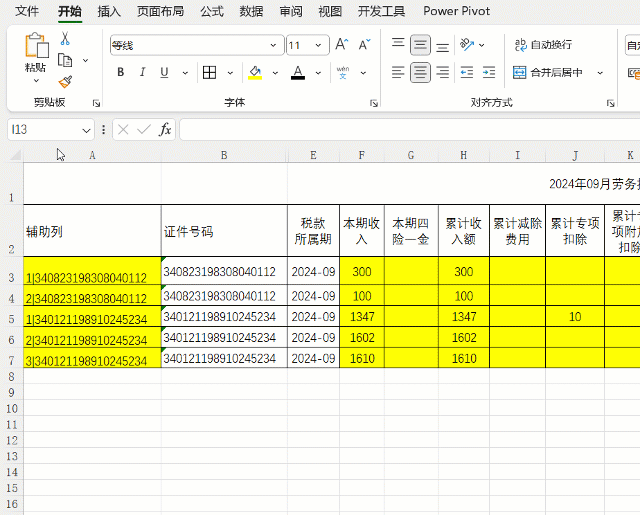
Task: Open phonetic guide dropdown arrow
Action: click(x=363, y=73)
